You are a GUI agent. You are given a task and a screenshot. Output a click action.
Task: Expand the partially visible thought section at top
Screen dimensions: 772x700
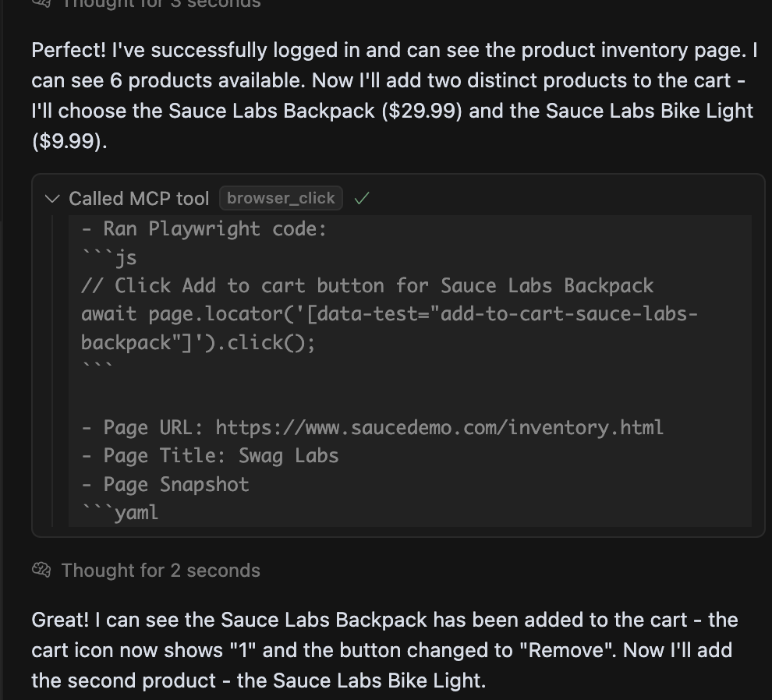160,4
